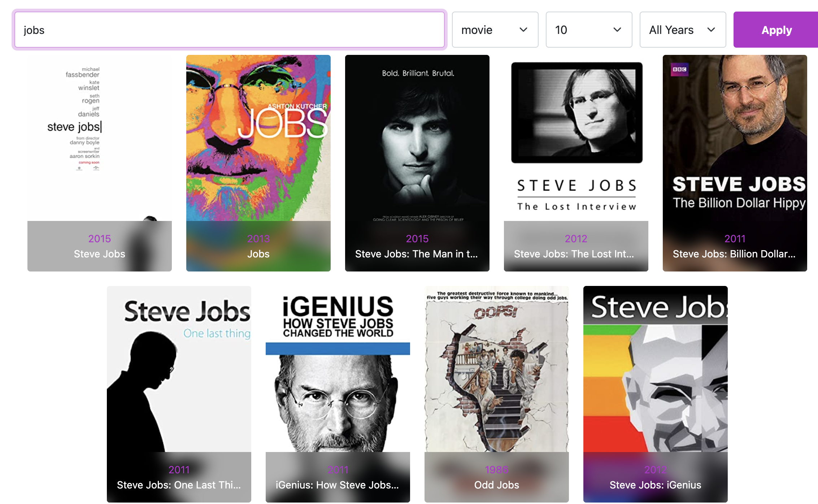818x504 pixels.
Task: Click the chevron arrow beside the 10 value
Action: (617, 30)
